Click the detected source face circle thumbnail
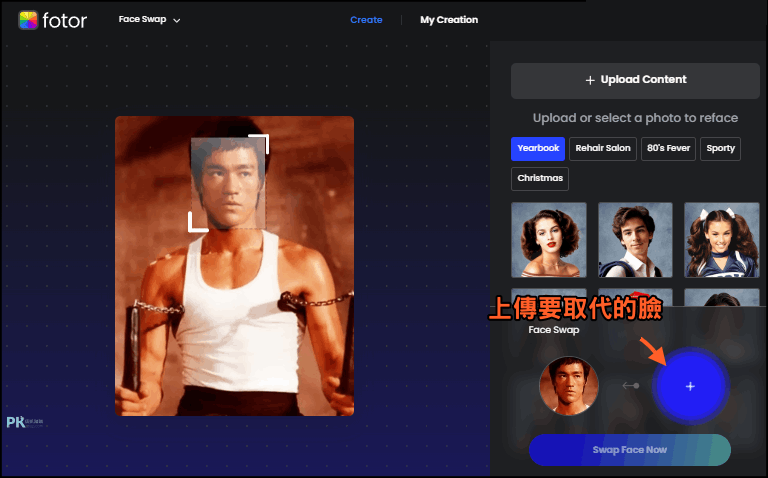The width and height of the screenshot is (768, 478). 569,386
